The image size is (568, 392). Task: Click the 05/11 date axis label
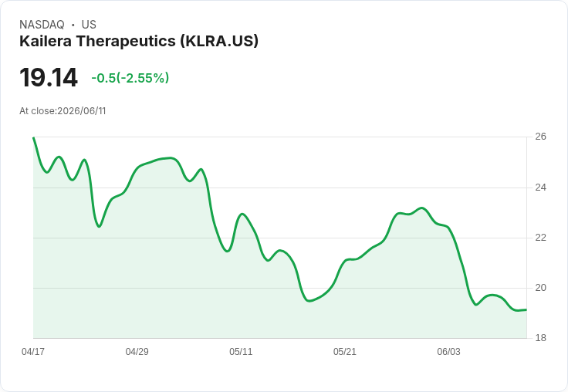click(241, 351)
